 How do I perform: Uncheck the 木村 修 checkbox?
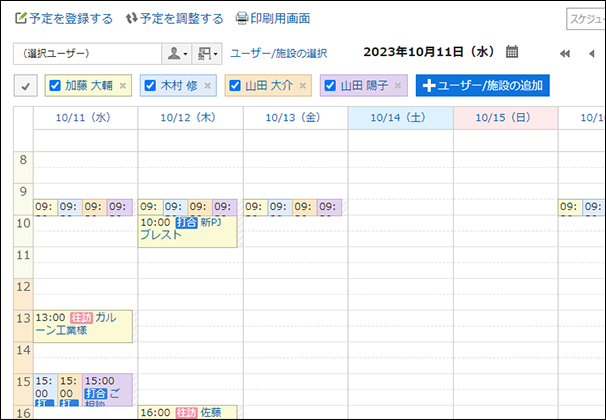click(x=150, y=85)
